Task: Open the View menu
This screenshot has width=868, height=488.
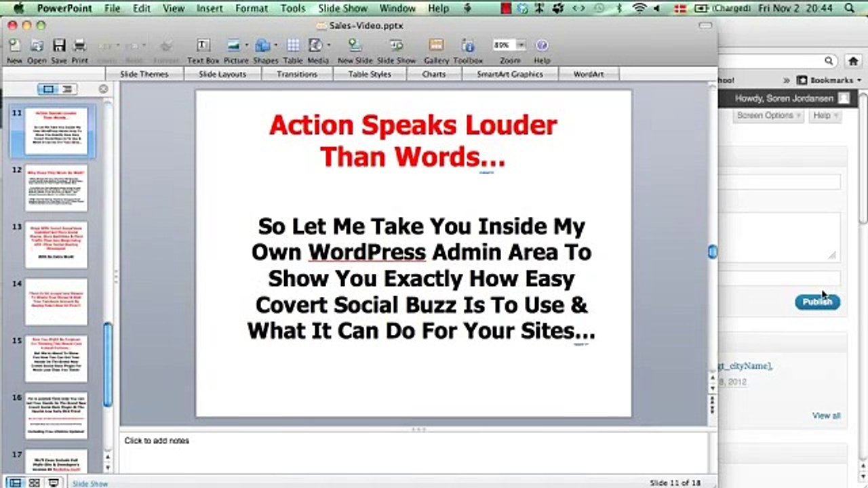Action: pos(174,8)
